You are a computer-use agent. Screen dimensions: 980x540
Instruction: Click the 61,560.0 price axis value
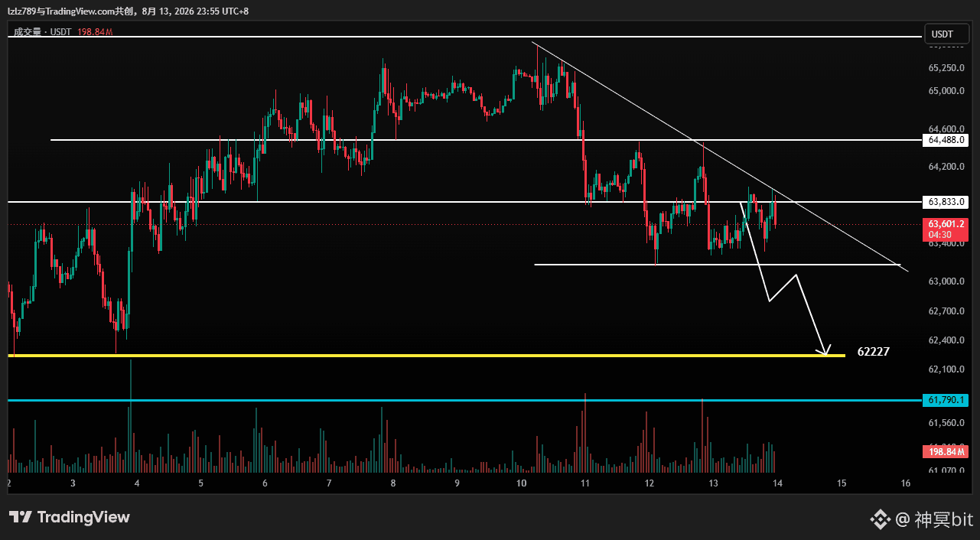click(x=946, y=422)
